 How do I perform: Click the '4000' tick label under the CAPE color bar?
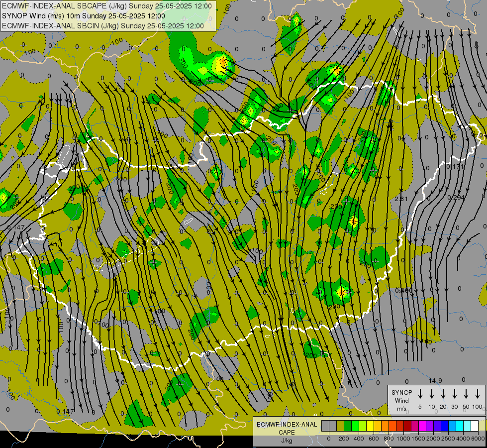point(463,439)
